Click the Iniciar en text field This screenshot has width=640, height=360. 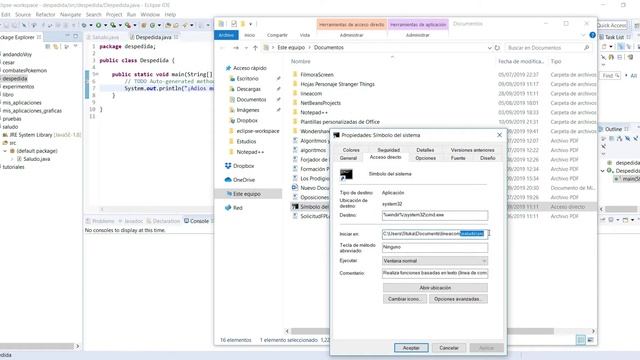[x=435, y=234]
